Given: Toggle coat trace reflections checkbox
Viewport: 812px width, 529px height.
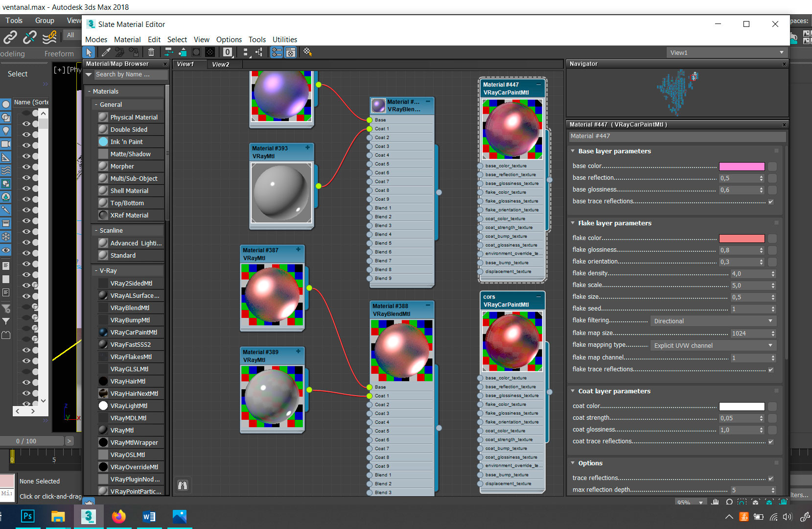Looking at the screenshot, I should tap(771, 442).
